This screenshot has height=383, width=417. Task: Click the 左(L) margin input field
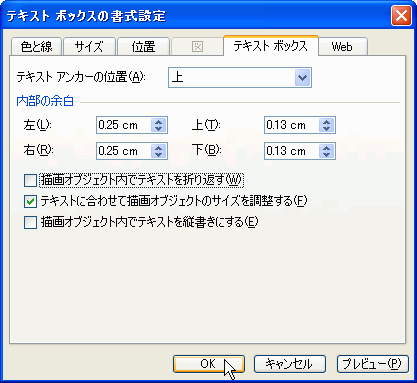(x=124, y=125)
